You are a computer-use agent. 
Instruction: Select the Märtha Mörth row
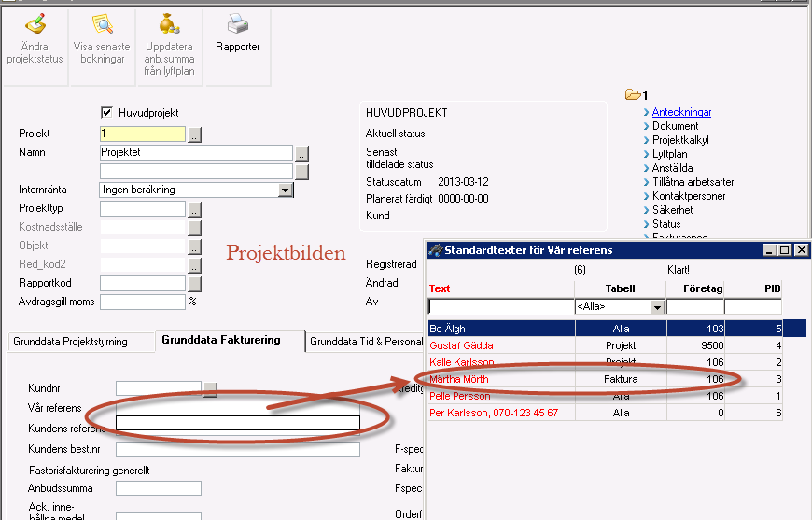pyautogui.click(x=606, y=379)
